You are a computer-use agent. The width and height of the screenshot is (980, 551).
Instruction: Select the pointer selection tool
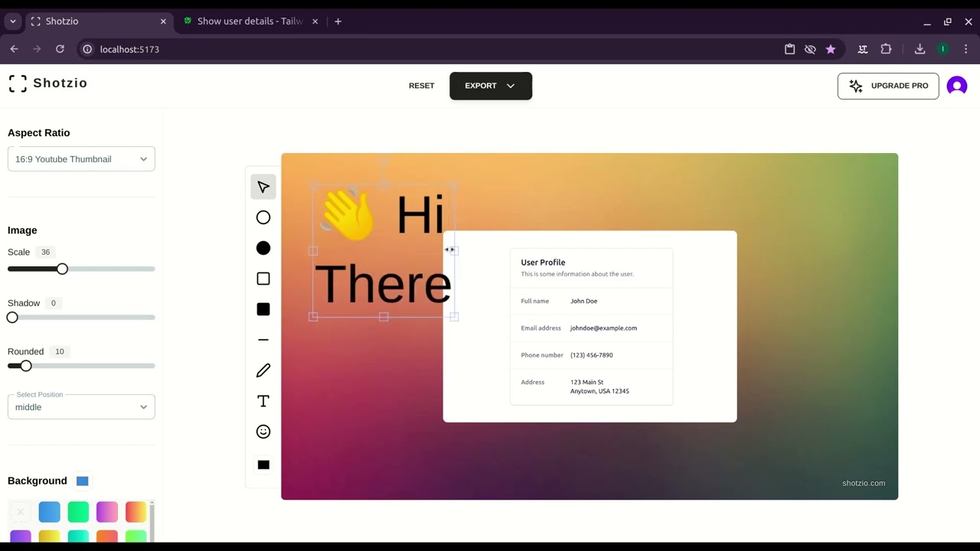click(x=263, y=187)
